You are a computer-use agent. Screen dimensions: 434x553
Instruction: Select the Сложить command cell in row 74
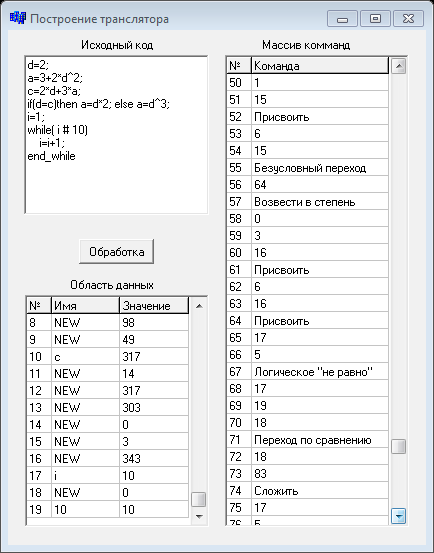click(x=320, y=491)
